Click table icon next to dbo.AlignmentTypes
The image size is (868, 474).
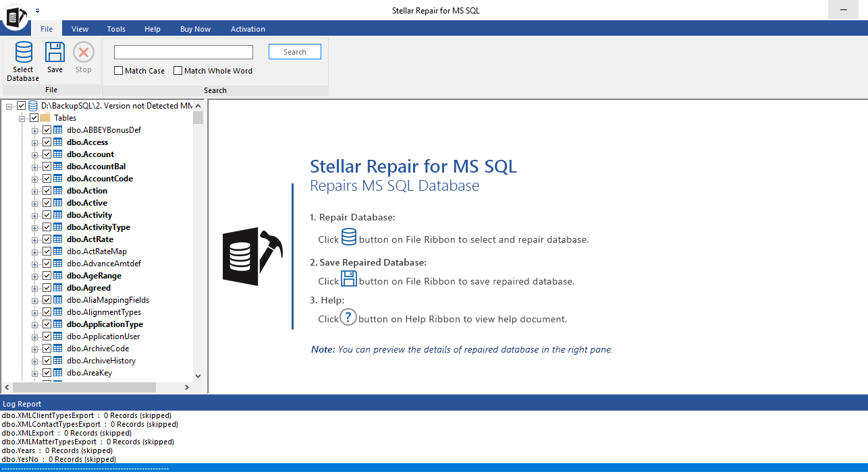click(x=58, y=312)
